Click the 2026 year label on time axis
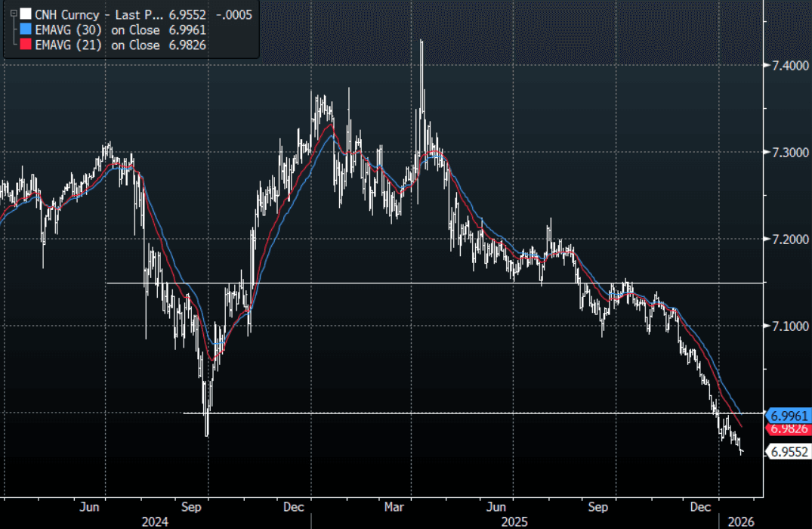 (740, 521)
